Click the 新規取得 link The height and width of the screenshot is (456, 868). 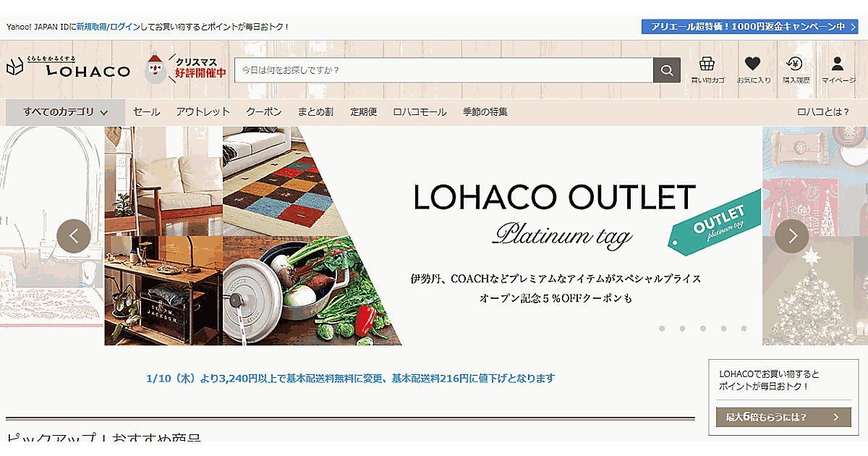click(92, 27)
